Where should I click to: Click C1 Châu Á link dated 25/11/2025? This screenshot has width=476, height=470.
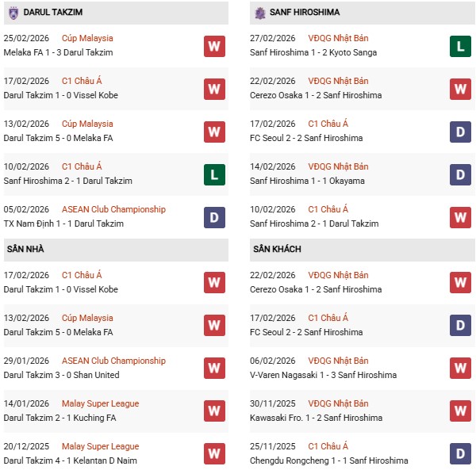click(327, 446)
